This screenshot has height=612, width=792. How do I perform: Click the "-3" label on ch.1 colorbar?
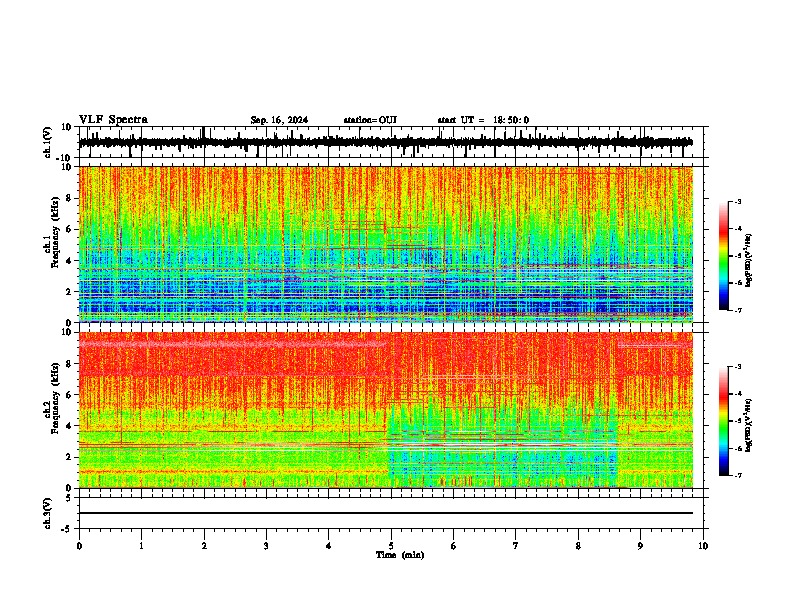point(738,201)
